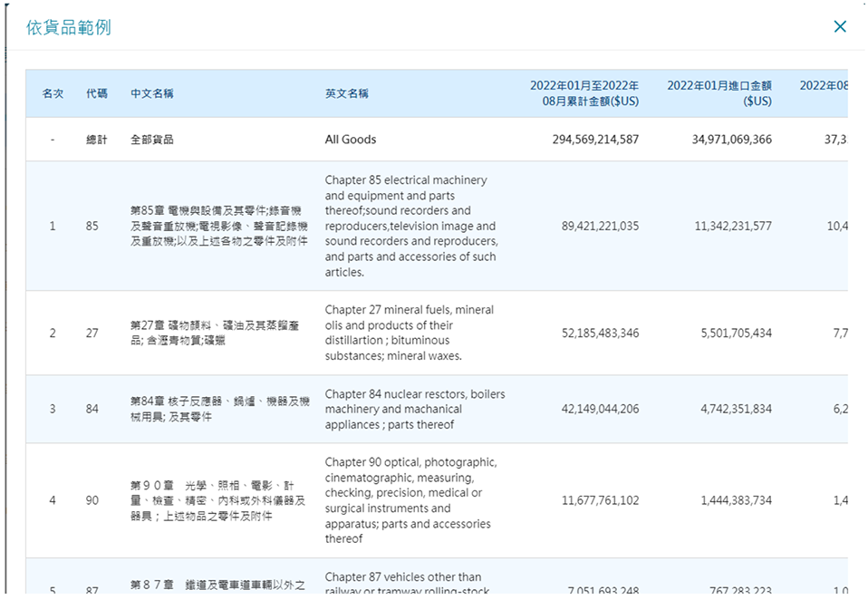Click cumulative amount 11,677,761,102
Screen dimensions: 868x600
tap(600, 500)
